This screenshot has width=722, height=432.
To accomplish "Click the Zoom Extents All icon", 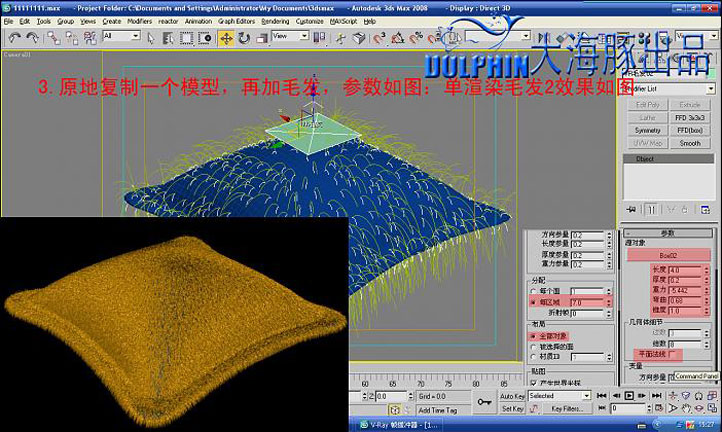I will click(x=712, y=396).
